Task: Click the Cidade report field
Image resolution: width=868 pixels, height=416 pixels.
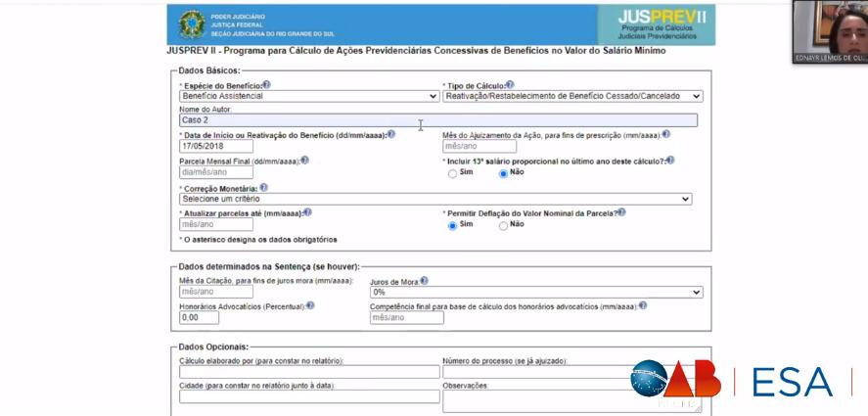Action: pyautogui.click(x=309, y=396)
